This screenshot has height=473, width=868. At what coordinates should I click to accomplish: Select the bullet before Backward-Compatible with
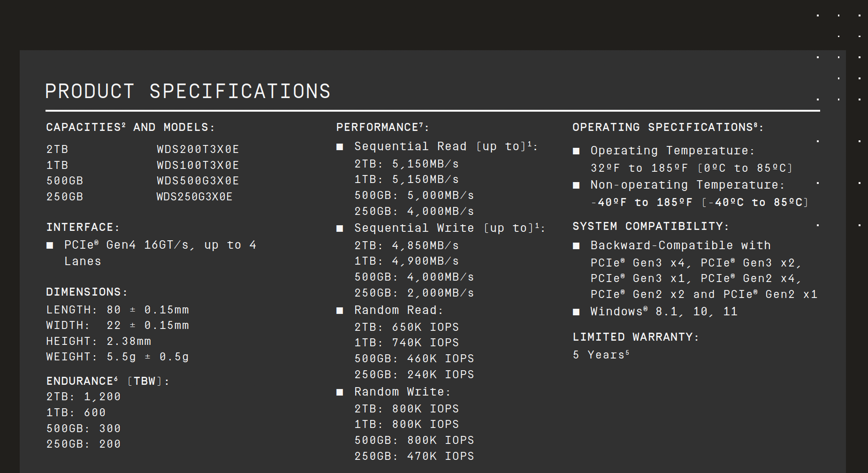(576, 246)
